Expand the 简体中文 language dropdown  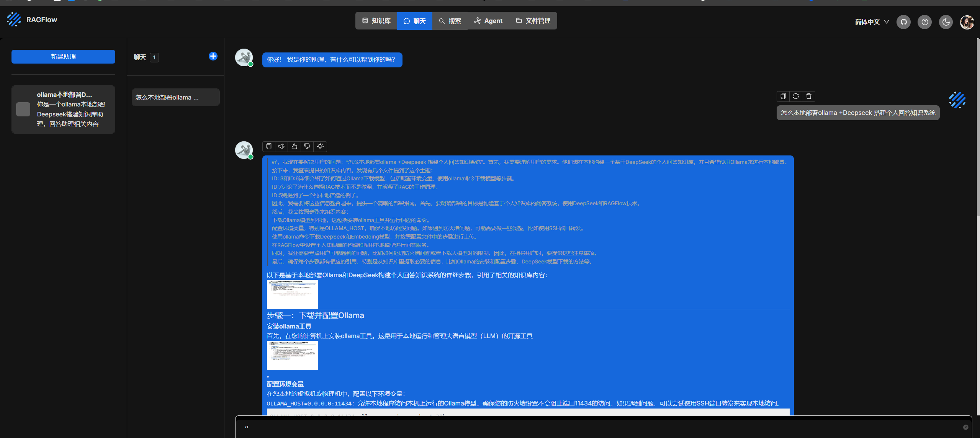872,22
